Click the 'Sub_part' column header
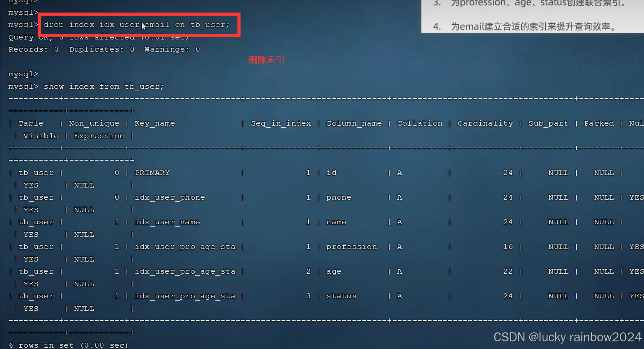This screenshot has height=349, width=644. (x=548, y=123)
